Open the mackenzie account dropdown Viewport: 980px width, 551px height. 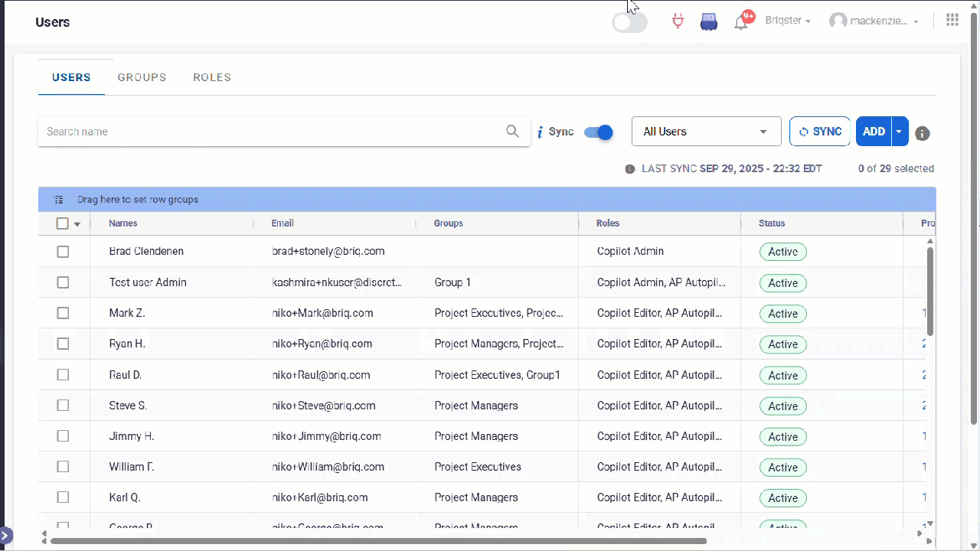(884, 21)
